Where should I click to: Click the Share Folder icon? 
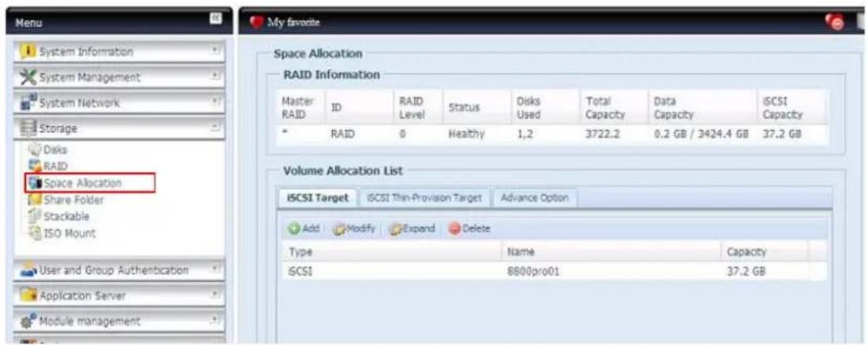pos(34,200)
